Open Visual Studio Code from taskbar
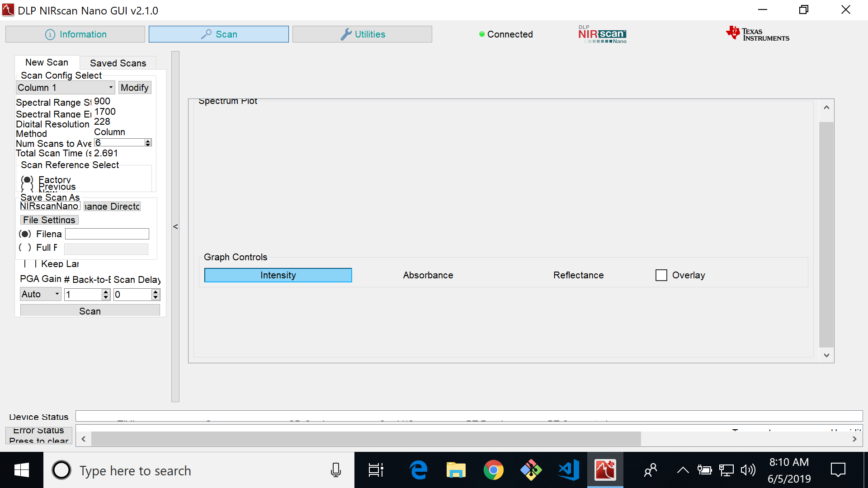868x488 pixels. point(568,470)
